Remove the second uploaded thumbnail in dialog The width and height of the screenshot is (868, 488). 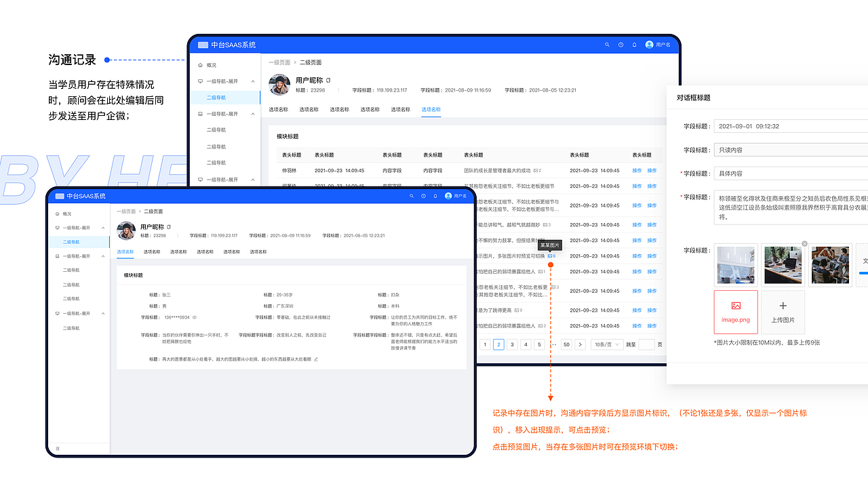click(804, 244)
